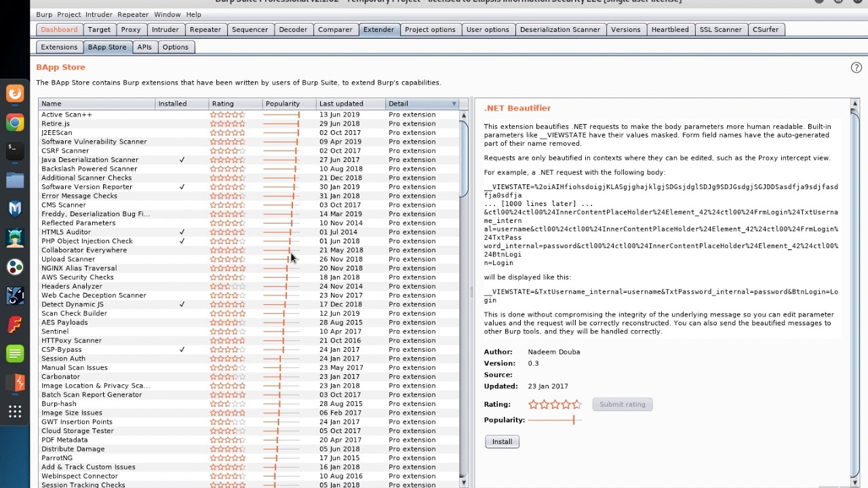Go to the User options tab

point(488,30)
